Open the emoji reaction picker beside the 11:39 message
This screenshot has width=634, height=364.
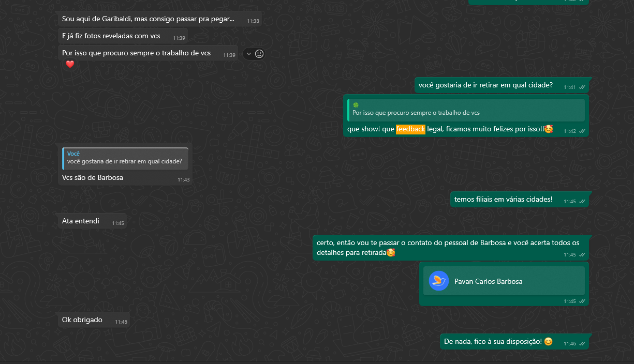tap(260, 54)
